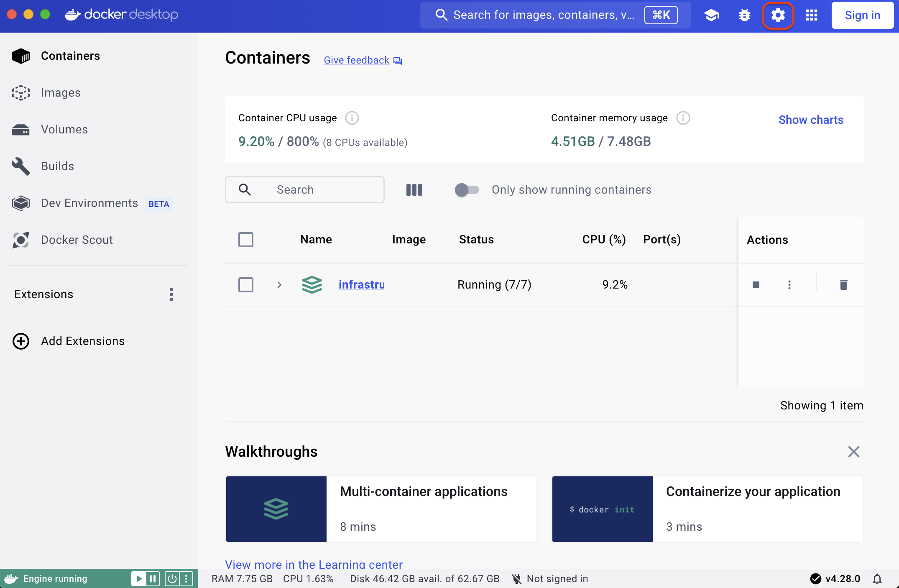The width and height of the screenshot is (899, 588).
Task: Select the infrastructure container checkbox
Action: 246,285
